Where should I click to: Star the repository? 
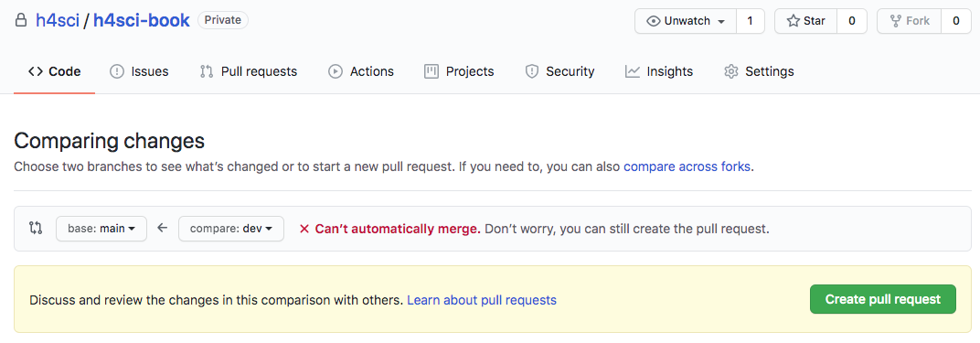coord(805,21)
